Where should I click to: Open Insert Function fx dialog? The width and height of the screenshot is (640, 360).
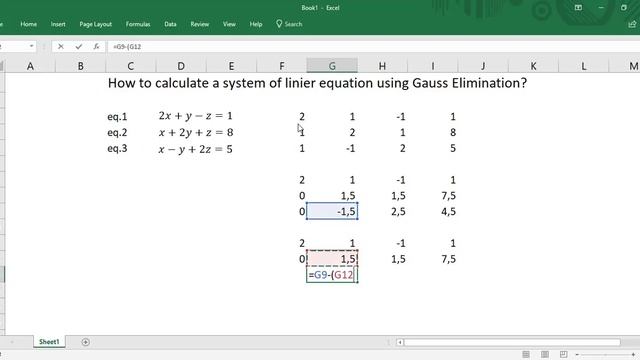click(x=96, y=47)
